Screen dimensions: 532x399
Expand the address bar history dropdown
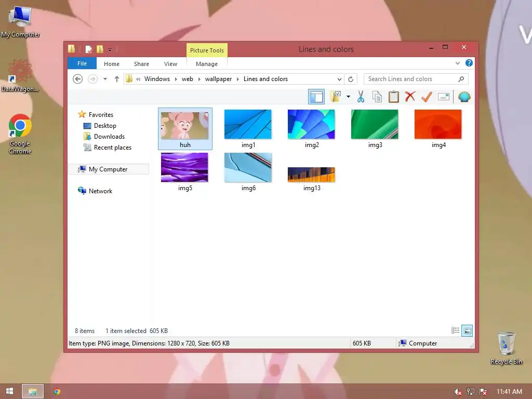[339, 79]
